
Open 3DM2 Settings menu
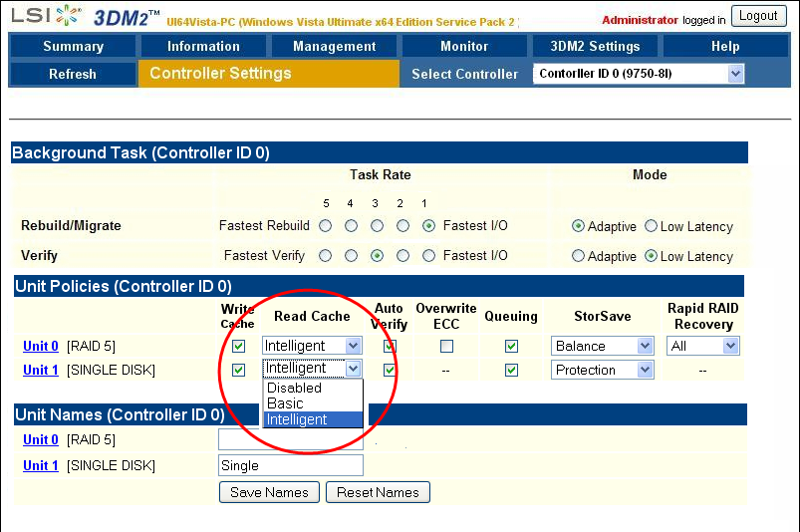coord(595,46)
